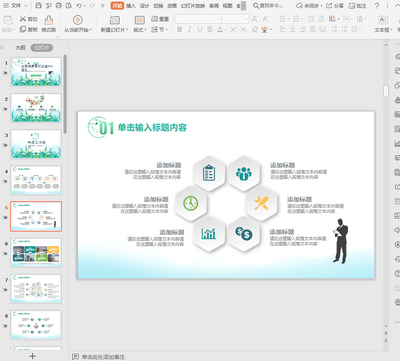400x361 pixels.
Task: Click the bulleted list icon
Action: [282, 19]
